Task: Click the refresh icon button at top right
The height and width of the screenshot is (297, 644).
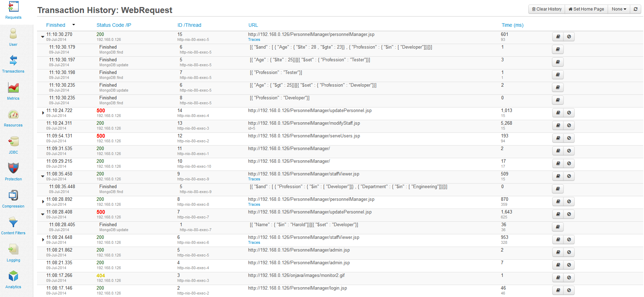Action: 635,9
